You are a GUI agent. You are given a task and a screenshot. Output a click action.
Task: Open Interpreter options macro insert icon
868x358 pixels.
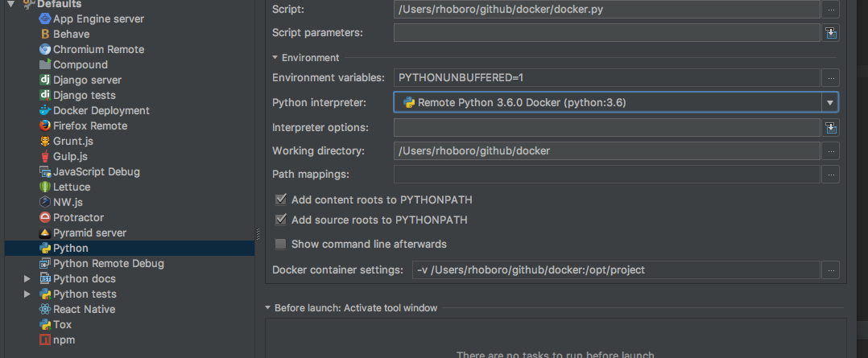click(x=830, y=128)
